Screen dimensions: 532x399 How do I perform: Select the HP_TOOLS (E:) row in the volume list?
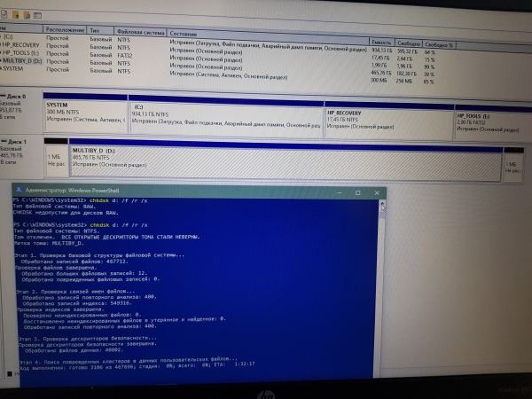click(21, 51)
